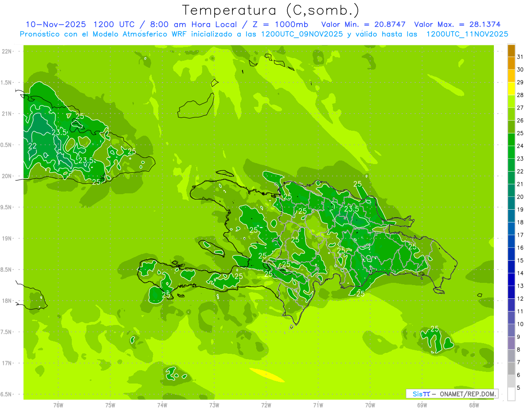The image size is (532, 411).
Task: Click the legend value '26'
Action: coord(520,121)
